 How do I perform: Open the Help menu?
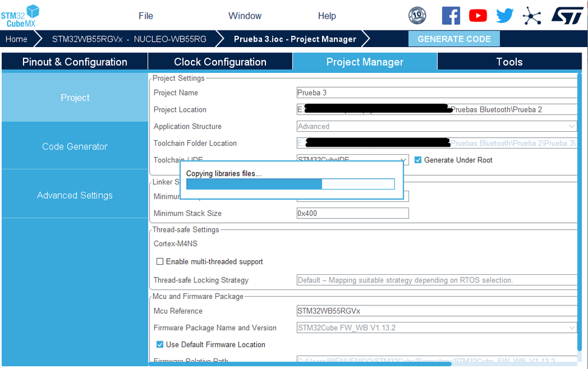point(327,16)
